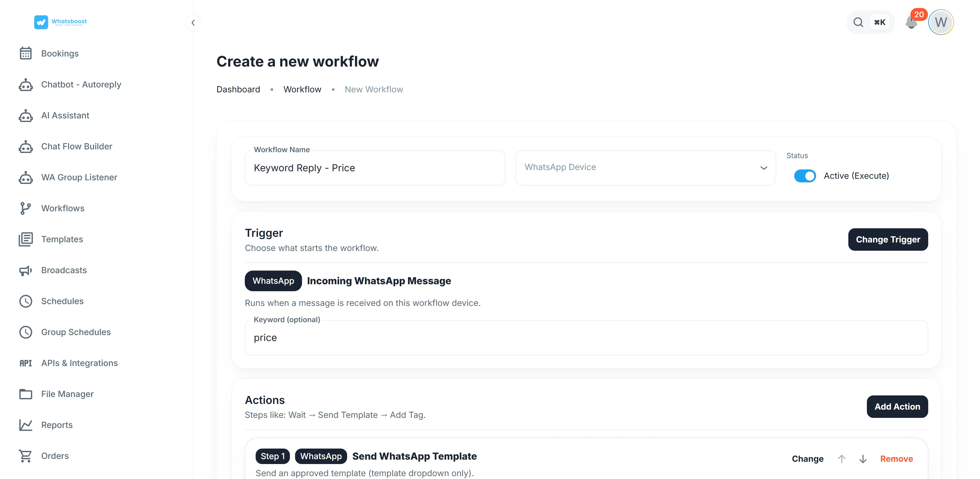Click the Templates document icon
This screenshot has width=980, height=479.
[x=26, y=239]
